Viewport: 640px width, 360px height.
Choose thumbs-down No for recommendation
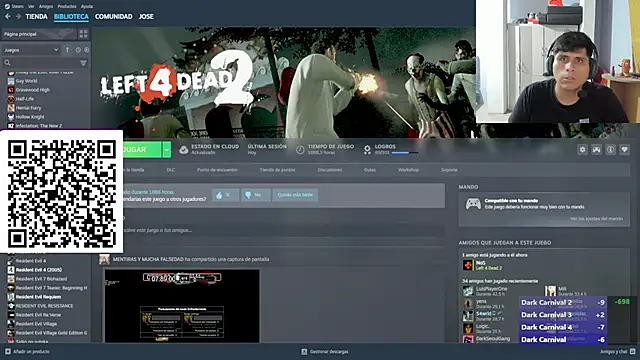pyautogui.click(x=256, y=195)
